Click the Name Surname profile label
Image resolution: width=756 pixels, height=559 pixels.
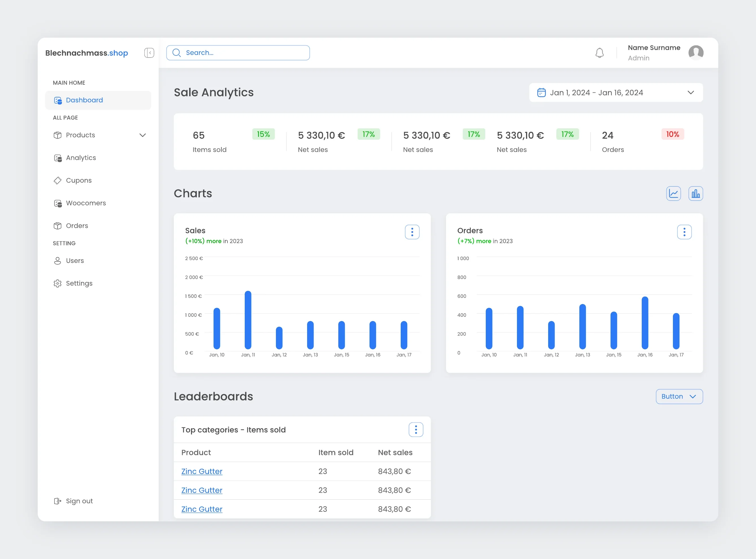[654, 48]
